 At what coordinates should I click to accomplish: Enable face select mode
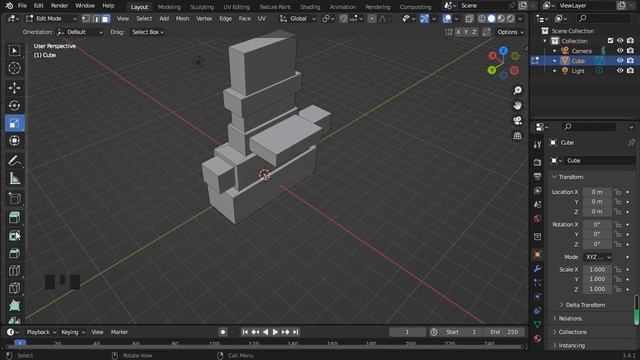pyautogui.click(x=106, y=19)
